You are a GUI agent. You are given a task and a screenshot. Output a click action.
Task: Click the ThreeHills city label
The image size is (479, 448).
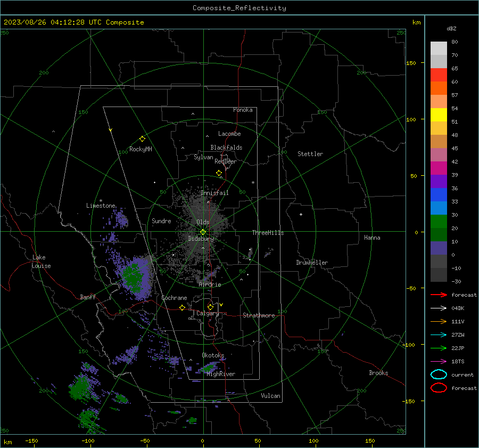pyautogui.click(x=268, y=233)
